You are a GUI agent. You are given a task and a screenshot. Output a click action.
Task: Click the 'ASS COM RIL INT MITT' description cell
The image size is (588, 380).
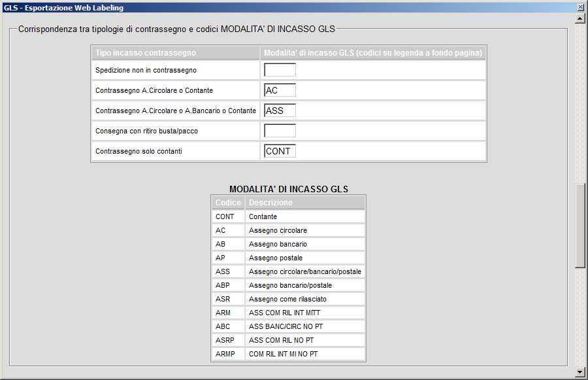pyautogui.click(x=305, y=313)
